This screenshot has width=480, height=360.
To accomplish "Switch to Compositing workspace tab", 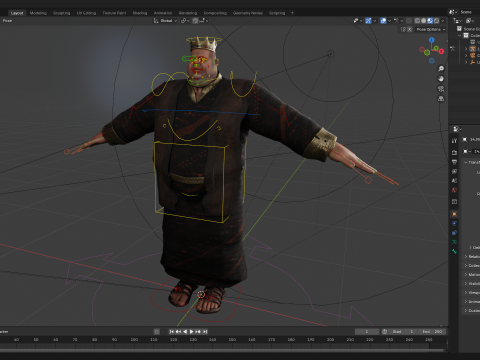I will tap(215, 13).
